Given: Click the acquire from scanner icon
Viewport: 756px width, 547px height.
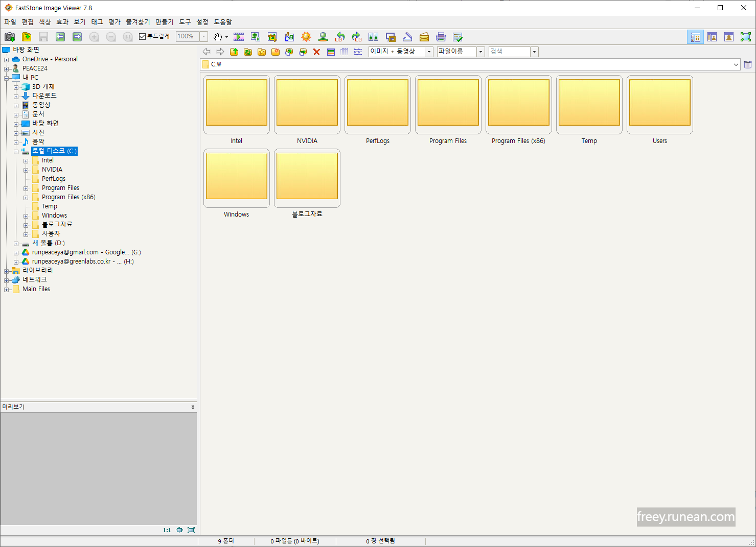Looking at the screenshot, I should tap(407, 37).
